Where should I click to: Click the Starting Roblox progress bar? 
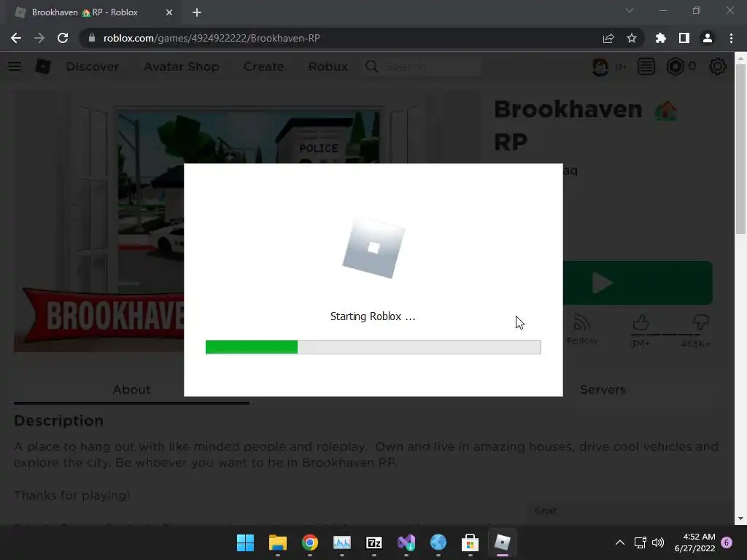point(373,347)
